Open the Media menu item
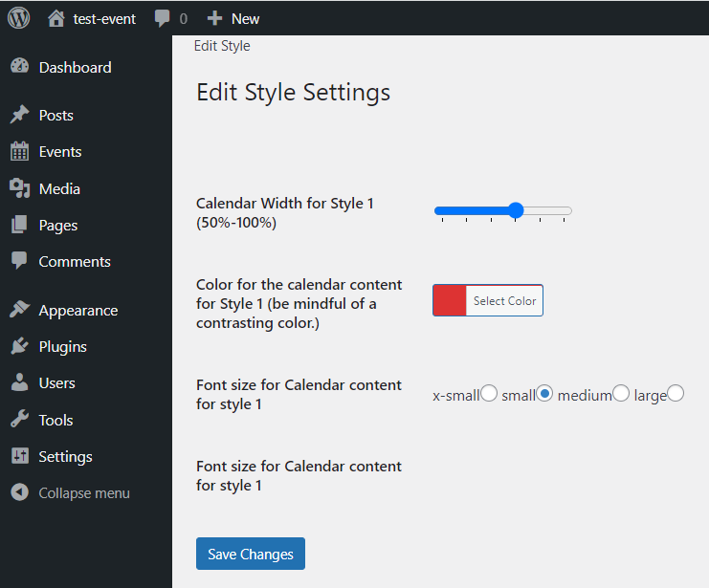Image resolution: width=709 pixels, height=588 pixels. [x=59, y=189]
